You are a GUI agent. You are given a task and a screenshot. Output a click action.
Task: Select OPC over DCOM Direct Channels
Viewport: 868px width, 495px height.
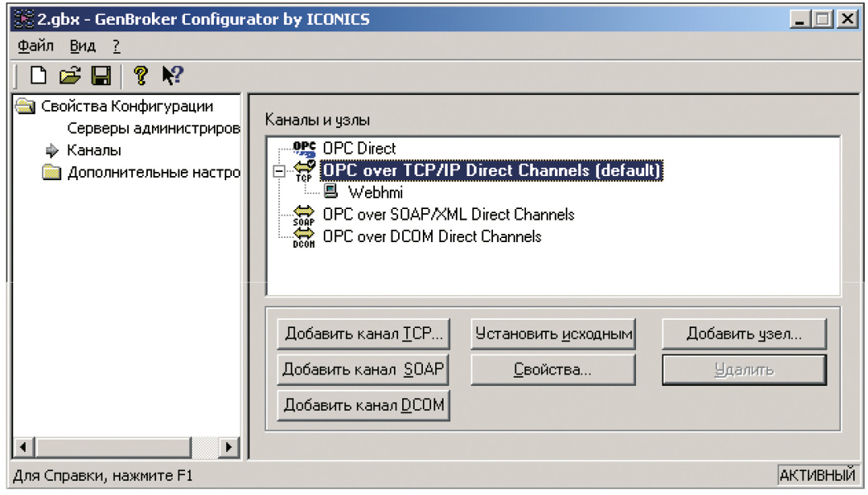coord(432,236)
